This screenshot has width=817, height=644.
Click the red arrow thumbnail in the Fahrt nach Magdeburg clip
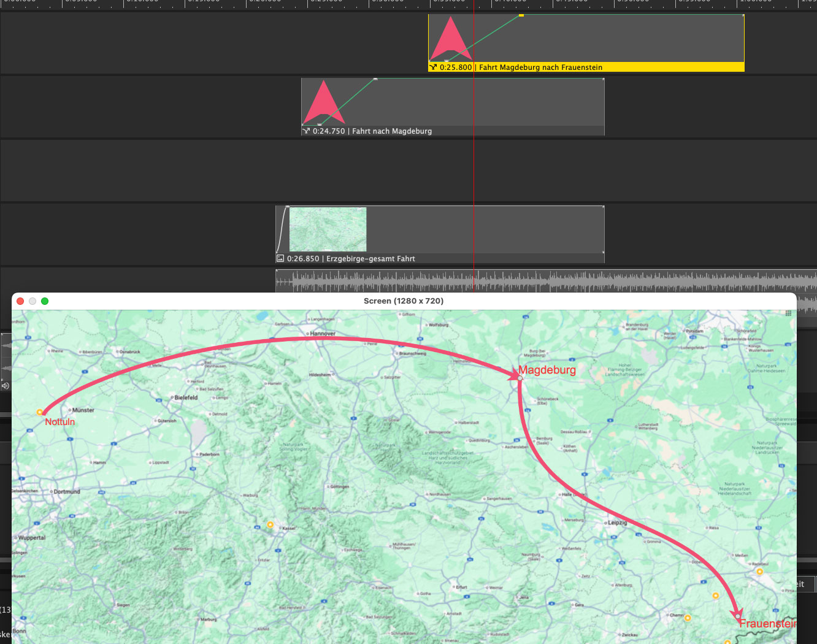click(x=324, y=102)
